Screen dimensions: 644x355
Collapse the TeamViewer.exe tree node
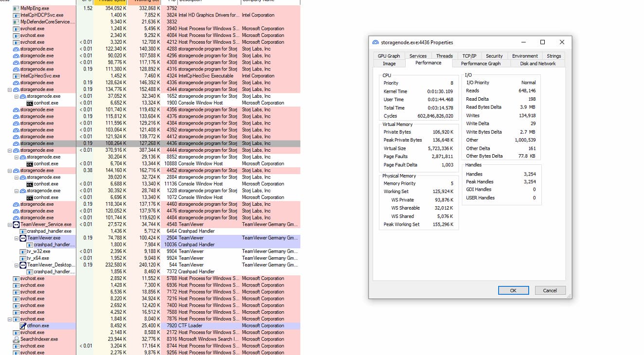pyautogui.click(x=16, y=238)
